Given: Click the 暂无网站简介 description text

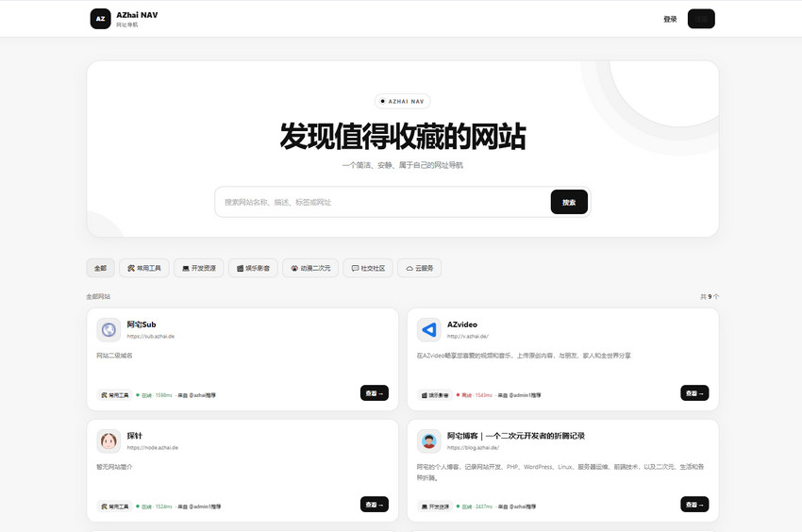Looking at the screenshot, I should click(x=114, y=467).
